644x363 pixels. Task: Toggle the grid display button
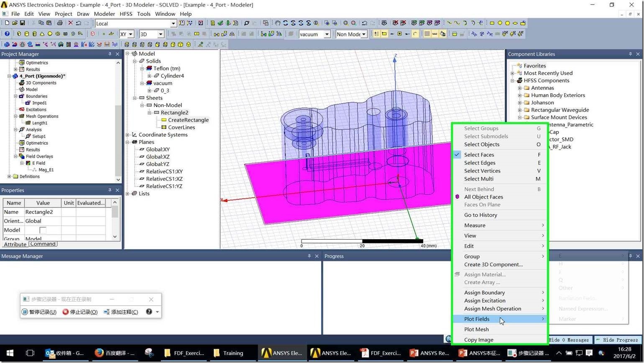[427, 34]
